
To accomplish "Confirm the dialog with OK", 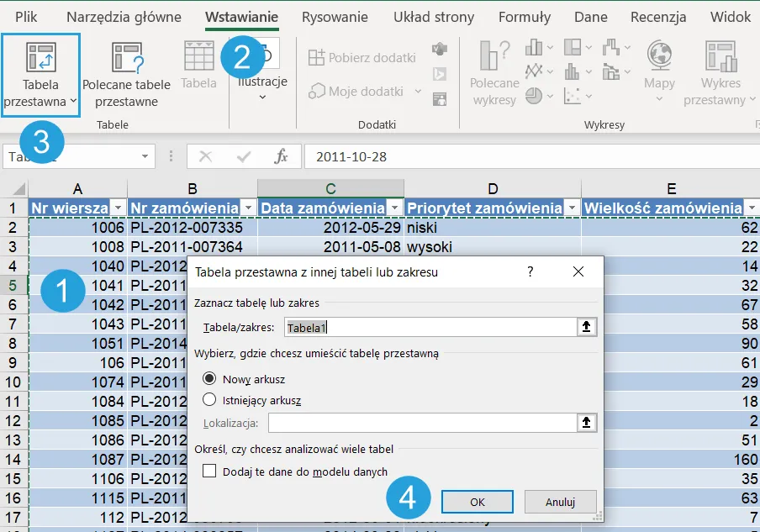I will click(x=478, y=502).
